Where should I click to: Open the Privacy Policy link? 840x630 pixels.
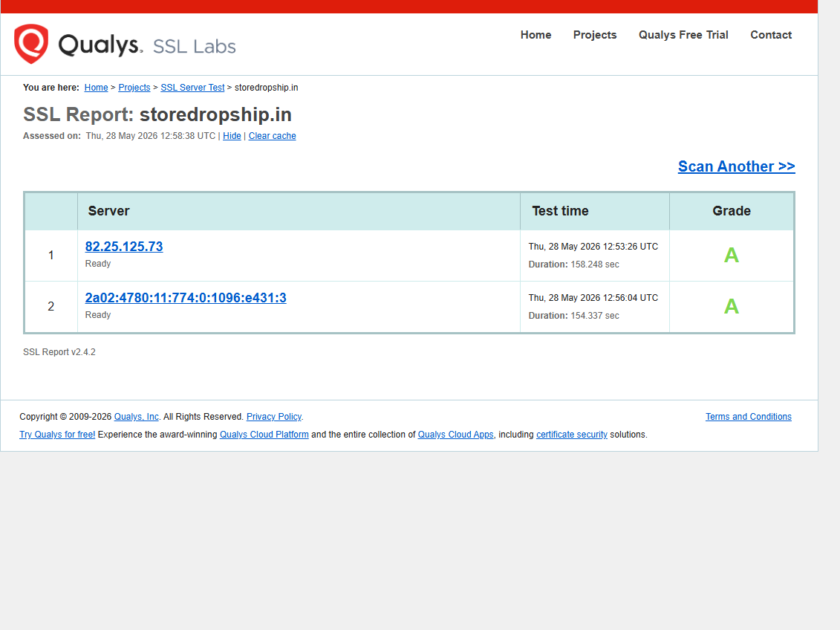tap(274, 417)
